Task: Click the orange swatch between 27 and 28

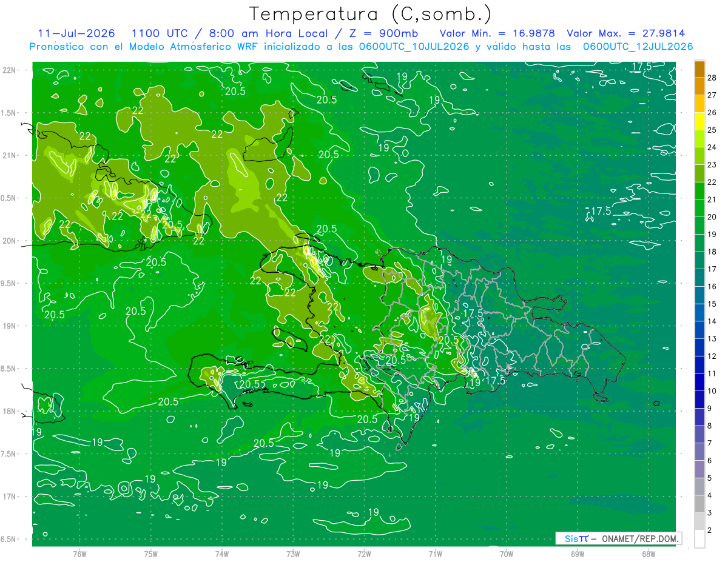Action: click(699, 86)
